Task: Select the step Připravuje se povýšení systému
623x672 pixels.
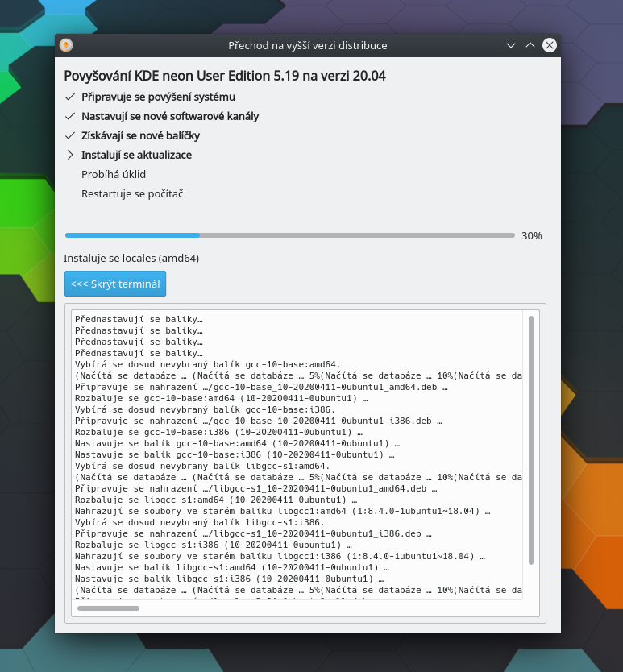Action: coord(158,97)
